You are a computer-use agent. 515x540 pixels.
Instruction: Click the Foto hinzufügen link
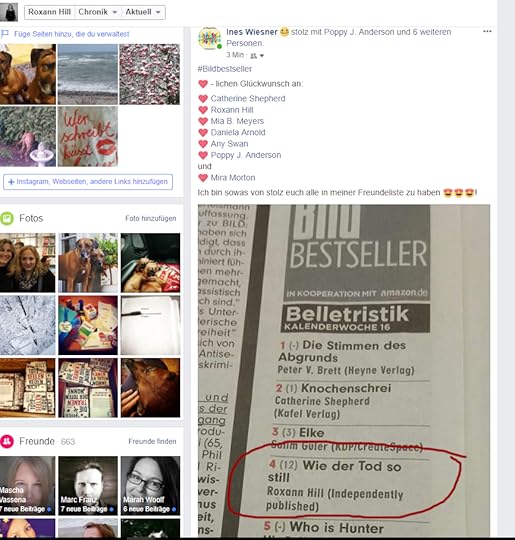click(151, 218)
